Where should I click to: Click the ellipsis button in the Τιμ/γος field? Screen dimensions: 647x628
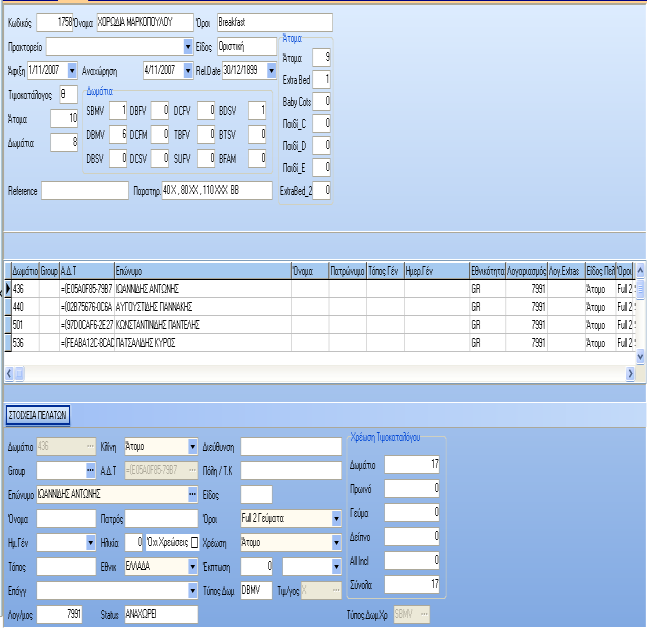[336, 590]
